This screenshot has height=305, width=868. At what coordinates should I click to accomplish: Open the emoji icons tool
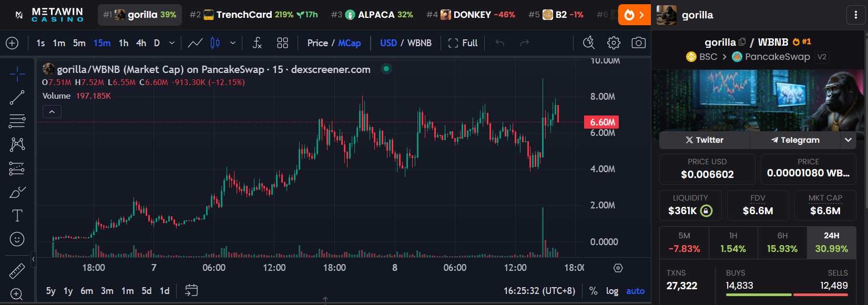pos(17,239)
